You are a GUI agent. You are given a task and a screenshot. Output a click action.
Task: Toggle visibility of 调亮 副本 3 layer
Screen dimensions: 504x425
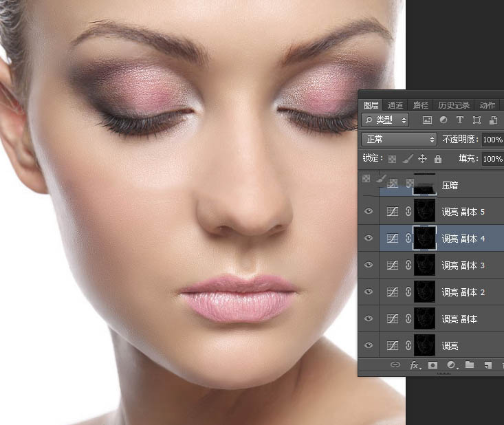click(369, 265)
